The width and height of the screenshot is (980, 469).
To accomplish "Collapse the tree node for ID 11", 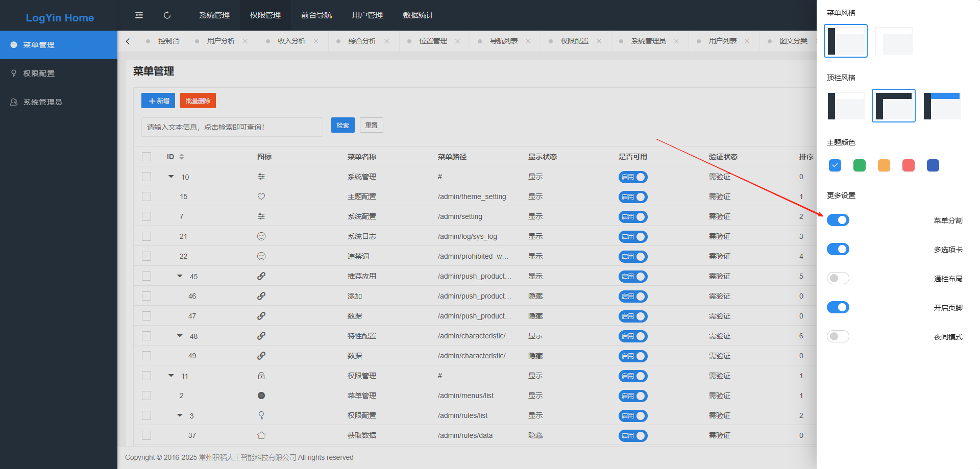I will click(171, 376).
